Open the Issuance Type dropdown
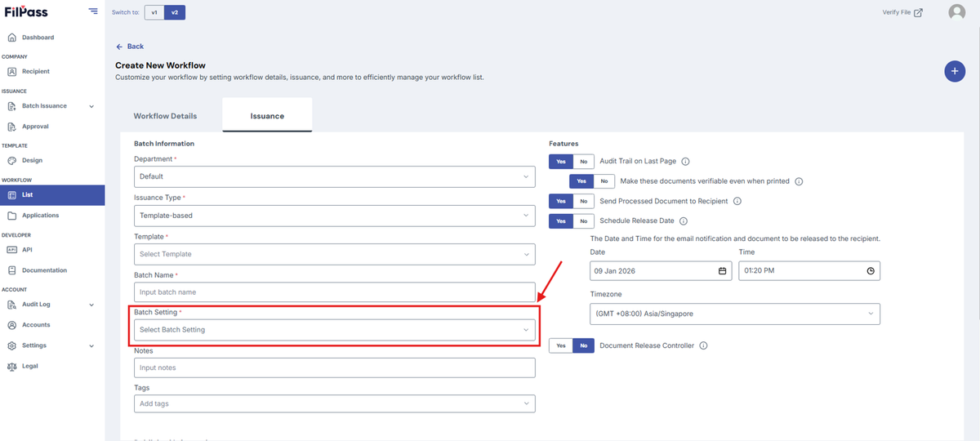 pyautogui.click(x=335, y=216)
